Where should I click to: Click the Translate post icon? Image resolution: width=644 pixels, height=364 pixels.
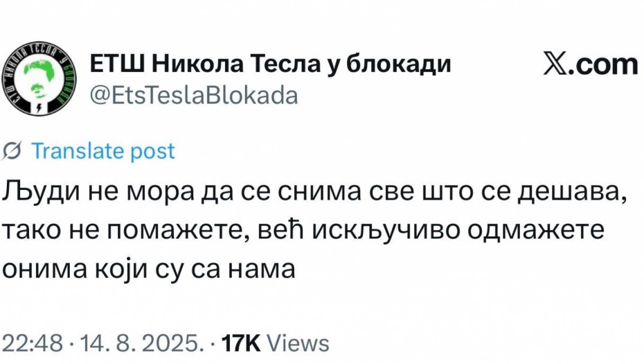coord(12,151)
